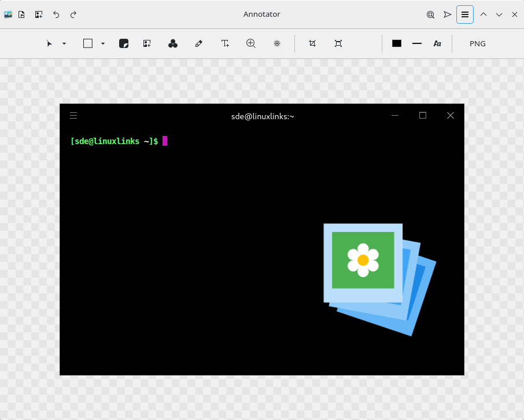Pick the blur redaction tool

(x=124, y=43)
